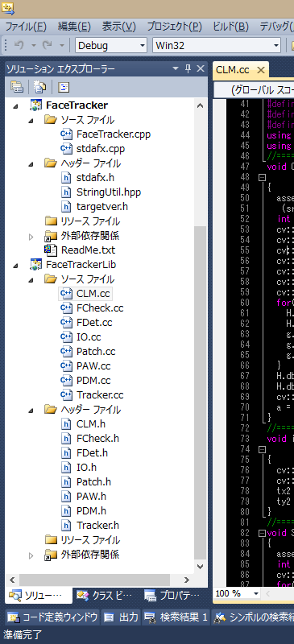
Task: Click the FCheck.h header icon
Action: pyautogui.click(x=66, y=438)
